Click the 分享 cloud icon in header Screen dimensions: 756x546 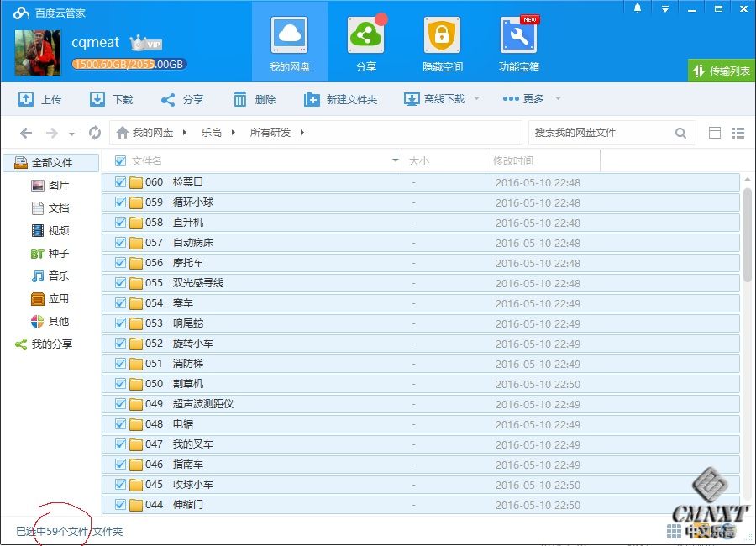tap(365, 37)
